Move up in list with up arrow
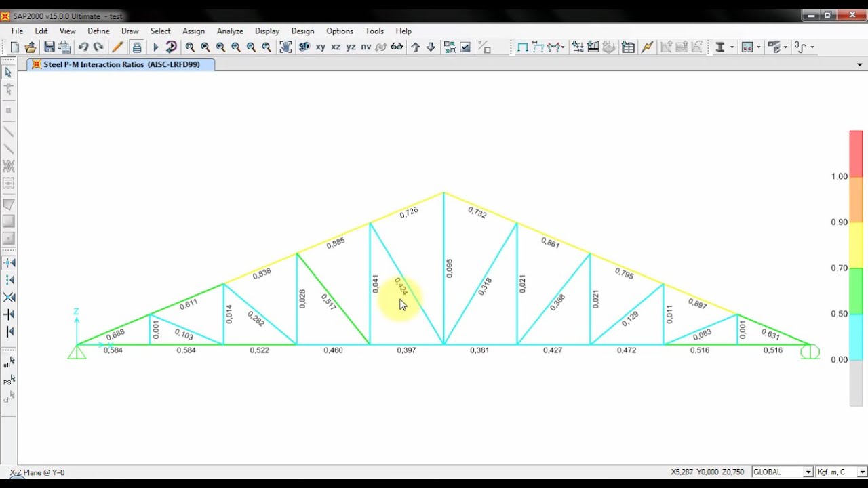The width and height of the screenshot is (868, 488). (x=416, y=47)
